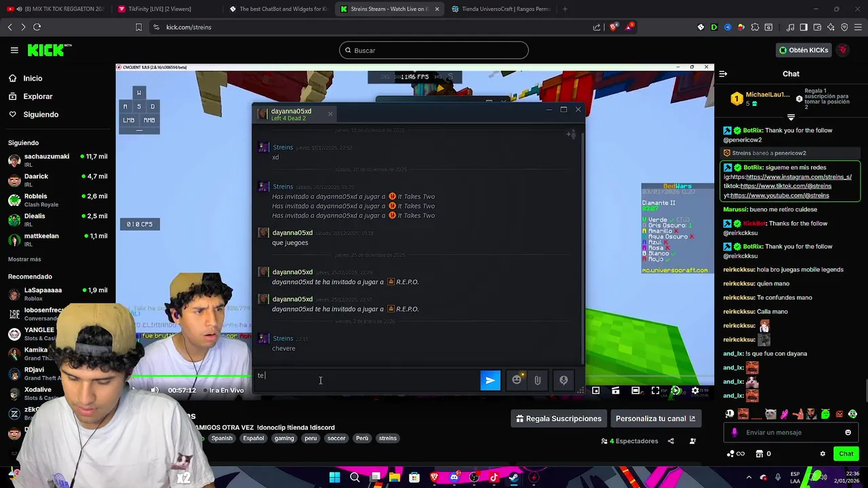Attach a file with the paperclip icon
868x488 pixels.
point(537,380)
